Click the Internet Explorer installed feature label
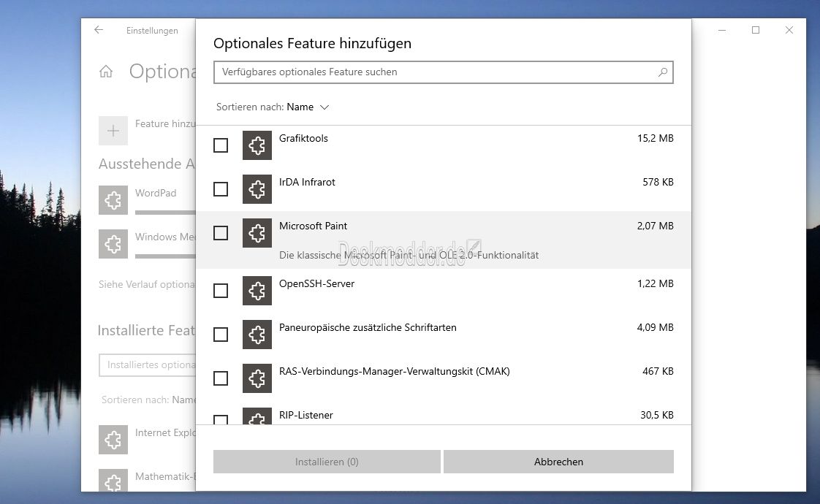Viewport: 820px width, 504px height. tap(165, 433)
